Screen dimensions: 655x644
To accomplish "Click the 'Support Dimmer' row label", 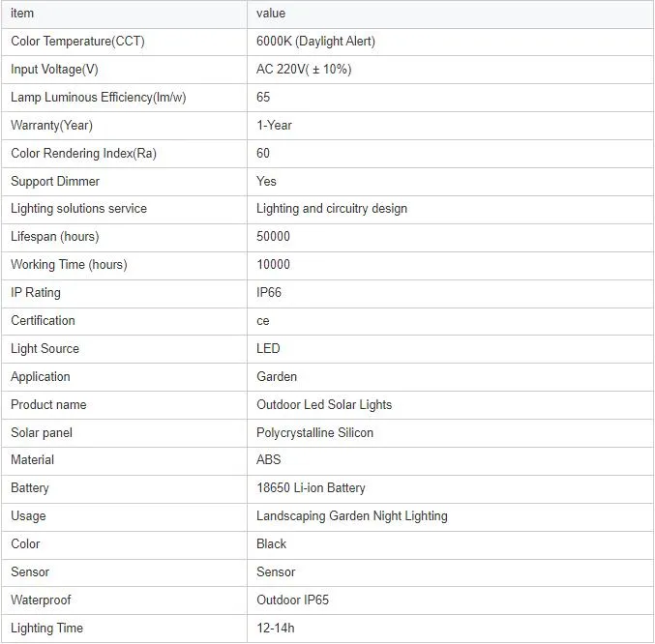I will (x=55, y=182).
